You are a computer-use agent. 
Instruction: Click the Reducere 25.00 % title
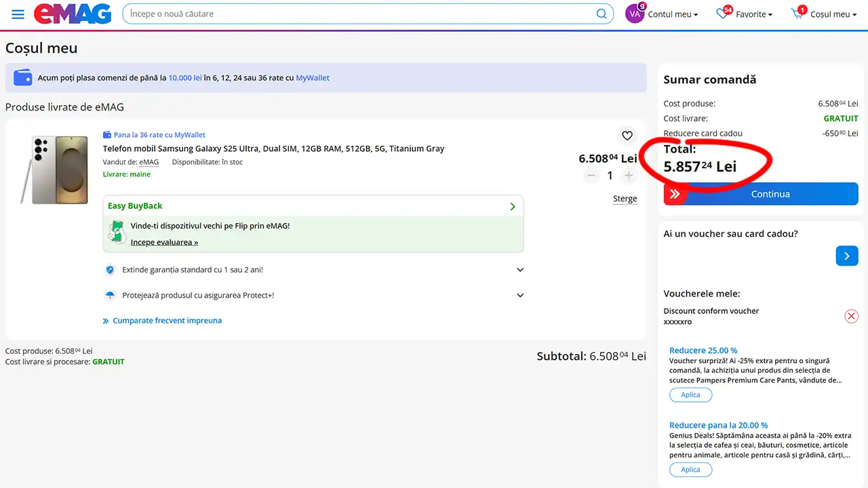[703, 350]
